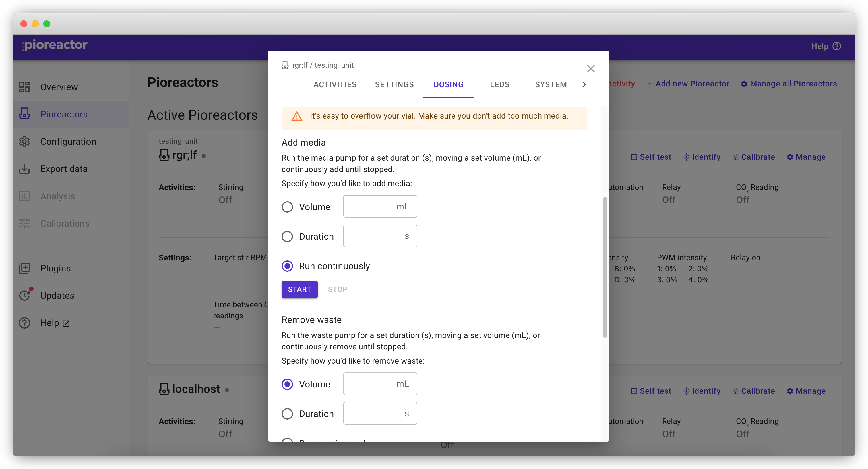
Task: Select Run continuously for Add media
Action: click(x=287, y=266)
